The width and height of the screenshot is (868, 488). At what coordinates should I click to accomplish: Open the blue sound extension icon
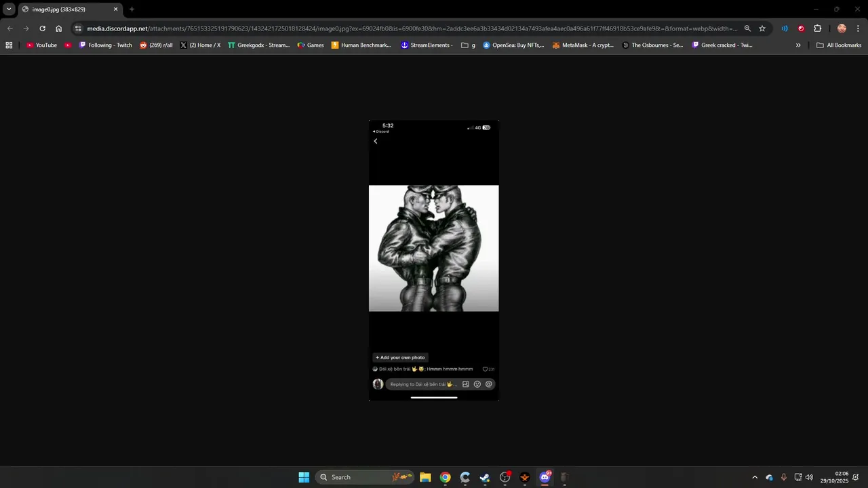point(785,28)
